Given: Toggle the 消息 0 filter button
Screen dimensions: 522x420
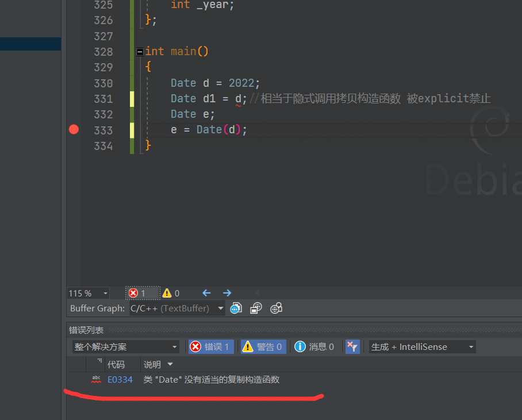Looking at the screenshot, I should coord(314,347).
